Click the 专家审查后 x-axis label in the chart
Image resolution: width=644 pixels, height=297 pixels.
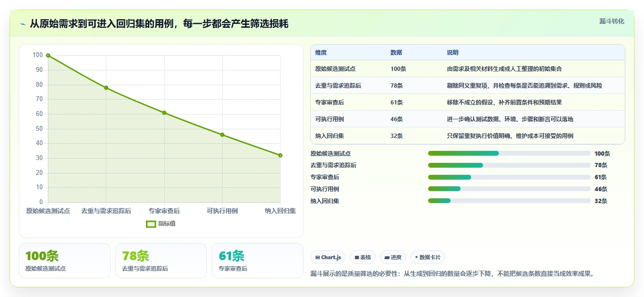pyautogui.click(x=164, y=211)
